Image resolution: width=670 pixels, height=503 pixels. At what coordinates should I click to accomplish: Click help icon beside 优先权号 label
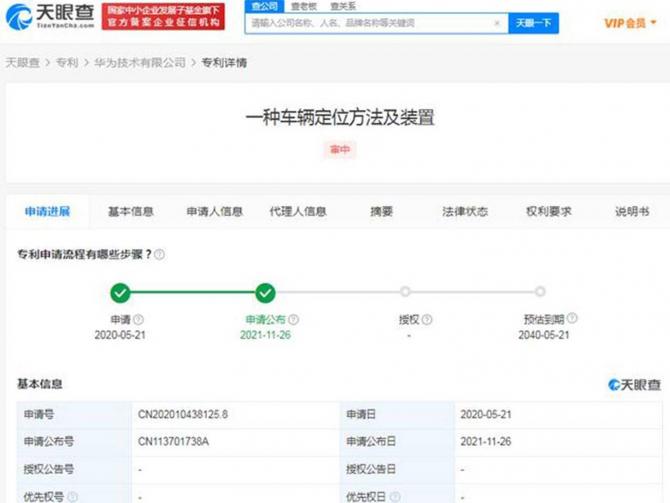(x=73, y=496)
